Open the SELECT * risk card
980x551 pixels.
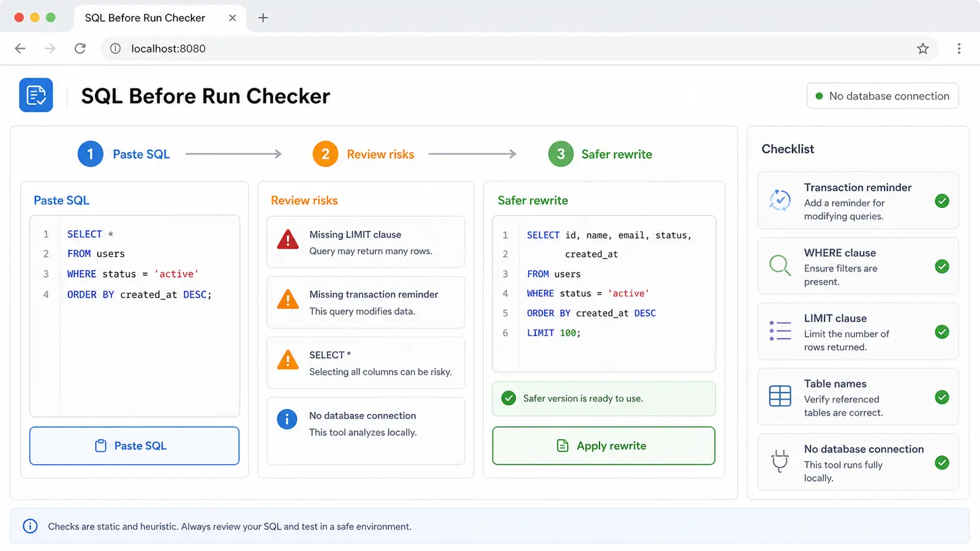(366, 362)
